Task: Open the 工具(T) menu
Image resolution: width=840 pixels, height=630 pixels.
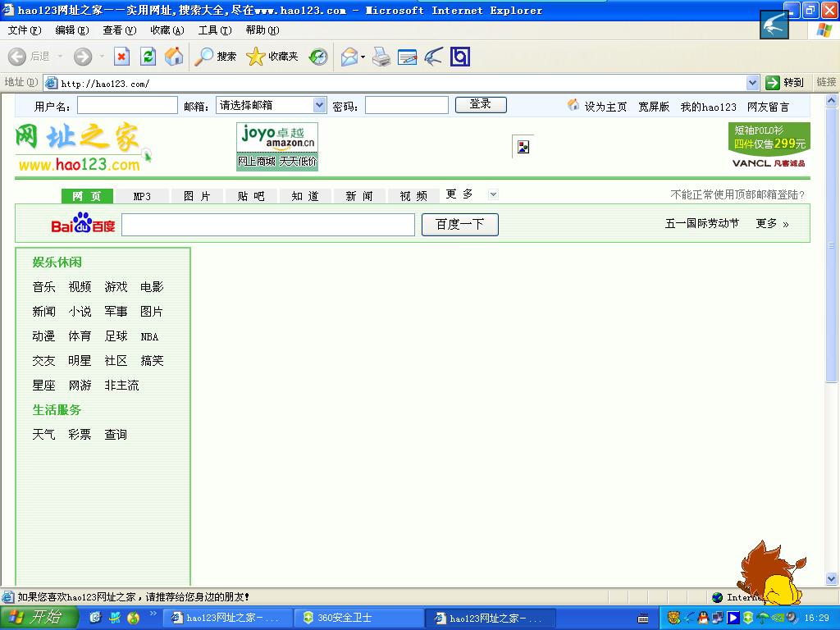Action: pos(215,30)
